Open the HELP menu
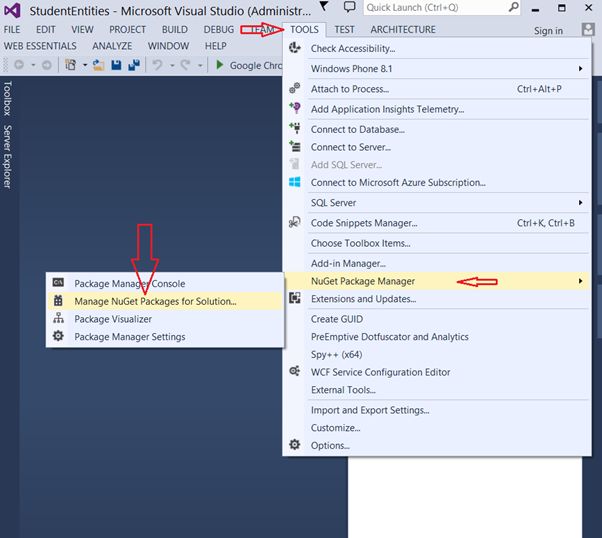The width and height of the screenshot is (602, 538). [x=215, y=46]
